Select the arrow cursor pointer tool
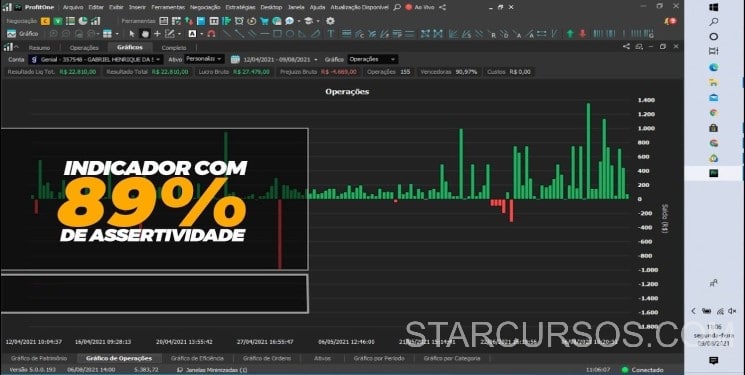Image resolution: width=745 pixels, height=375 pixels. tap(132, 34)
